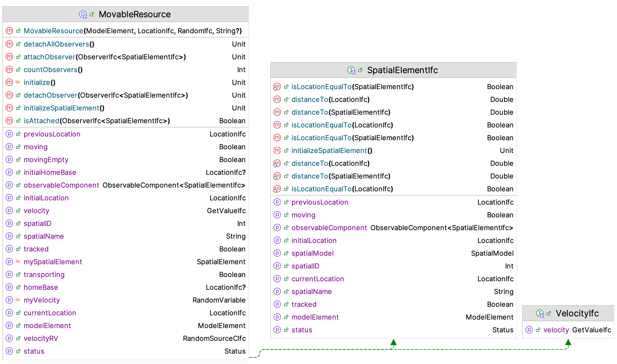The image size is (617, 364).
Task: Select the moving property in MovableResource
Action: tap(126, 147)
